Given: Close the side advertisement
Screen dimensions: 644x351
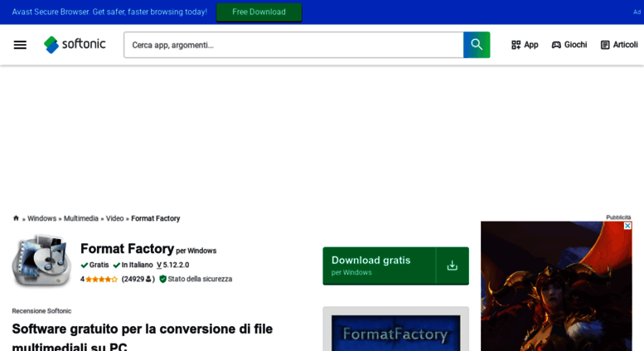Looking at the screenshot, I should [627, 226].
